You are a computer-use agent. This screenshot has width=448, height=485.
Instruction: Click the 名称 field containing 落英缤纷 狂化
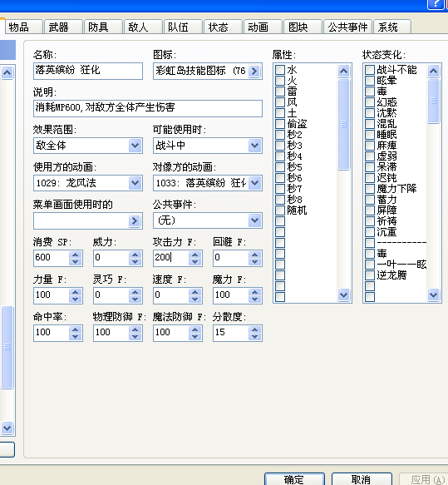pos(88,71)
